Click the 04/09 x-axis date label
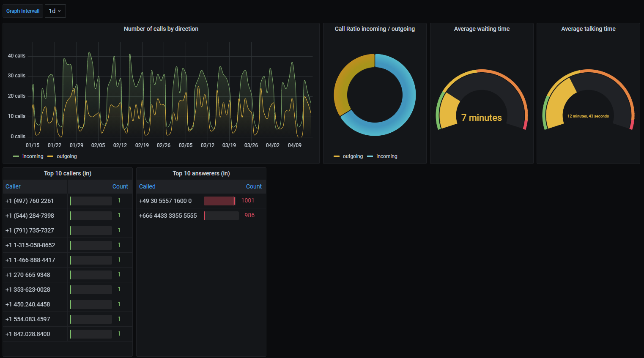This screenshot has width=644, height=358. click(295, 145)
